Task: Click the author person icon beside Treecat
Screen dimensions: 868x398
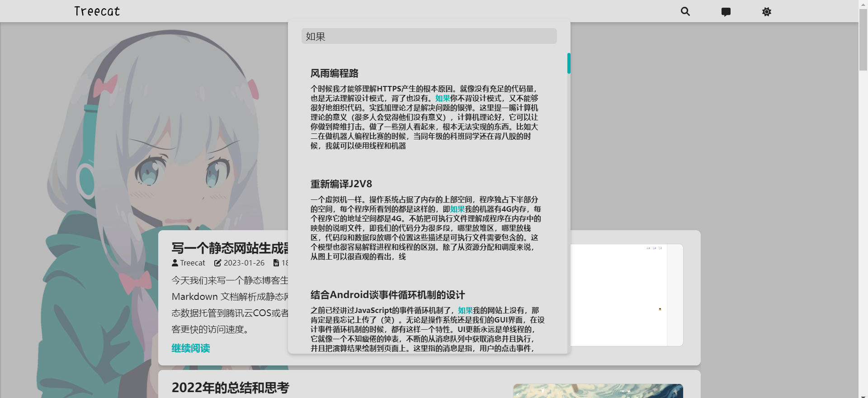Action: coord(175,263)
